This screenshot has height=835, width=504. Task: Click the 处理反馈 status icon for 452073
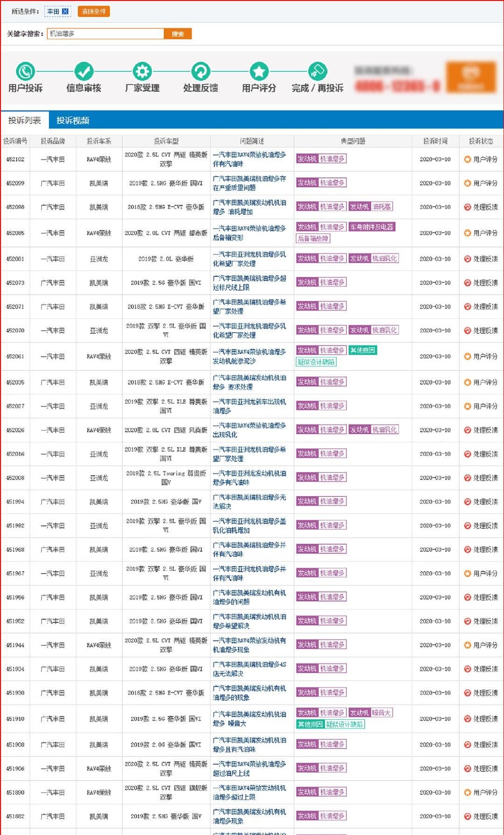467,283
